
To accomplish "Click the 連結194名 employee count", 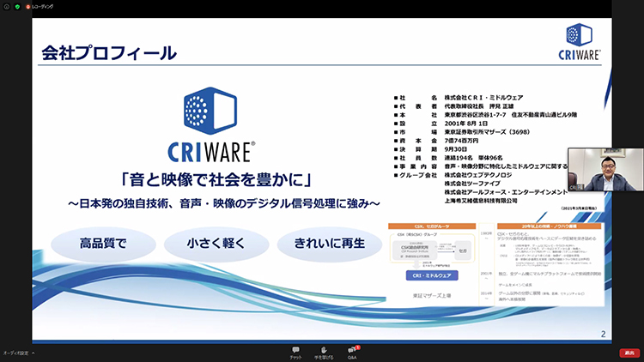I will [x=459, y=158].
